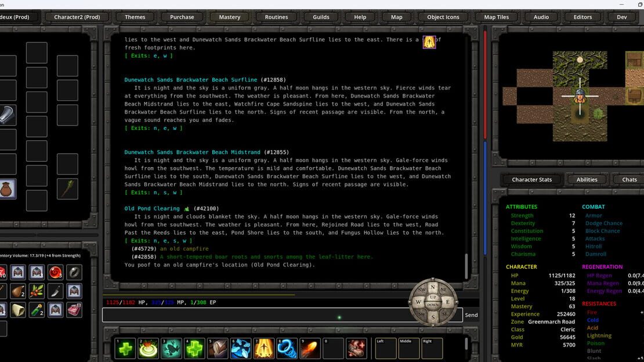Use the armor skill in hotbar slot 5
The height and width of the screenshot is (362, 644).
click(218, 349)
